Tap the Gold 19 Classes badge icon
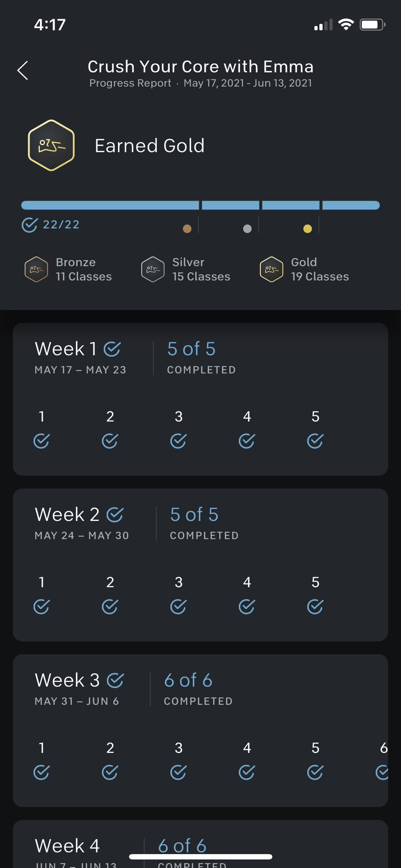The image size is (401, 868). (272, 269)
